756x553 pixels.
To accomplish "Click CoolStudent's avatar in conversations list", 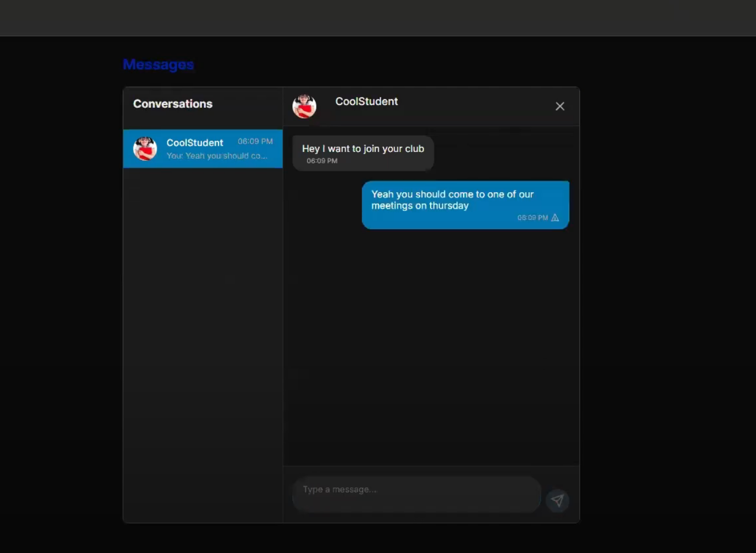I will (x=145, y=149).
